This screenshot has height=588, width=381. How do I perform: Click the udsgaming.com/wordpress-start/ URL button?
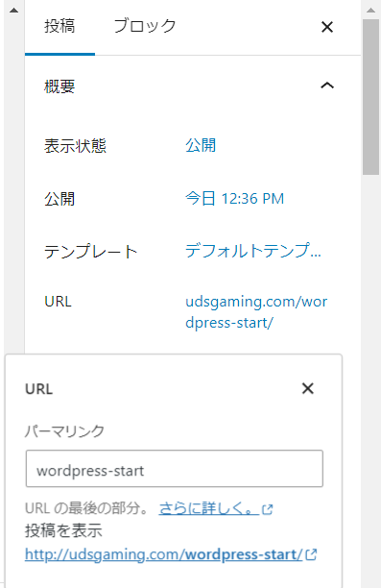[x=256, y=312]
